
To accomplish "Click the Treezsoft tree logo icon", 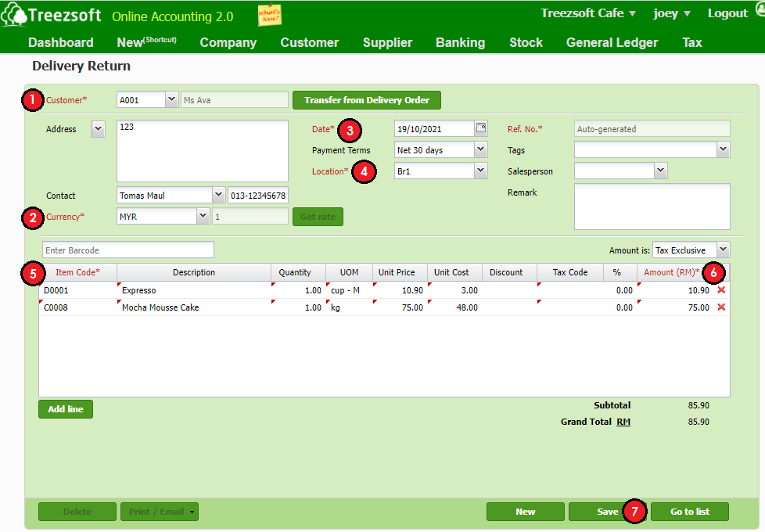I will [x=13, y=15].
